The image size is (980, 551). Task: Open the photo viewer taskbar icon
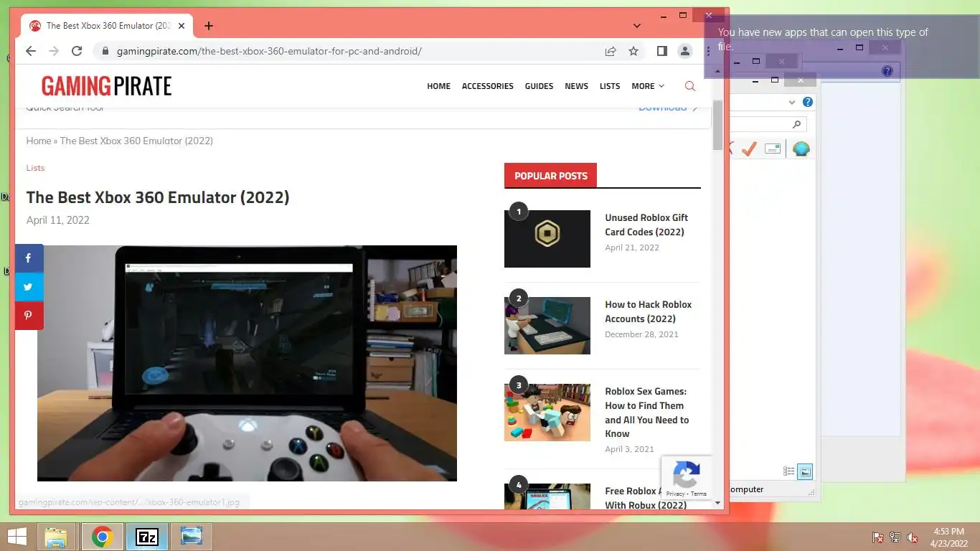pyautogui.click(x=192, y=537)
